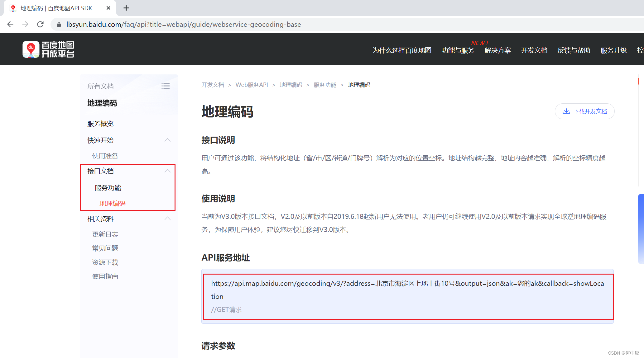The height and width of the screenshot is (358, 644).
Task: Open 服务概览 in sidebar
Action: tap(100, 124)
